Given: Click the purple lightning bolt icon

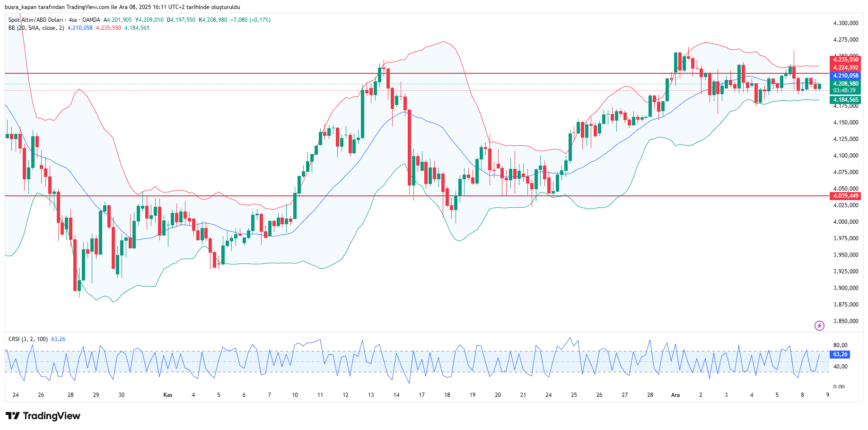Looking at the screenshot, I should click(819, 325).
